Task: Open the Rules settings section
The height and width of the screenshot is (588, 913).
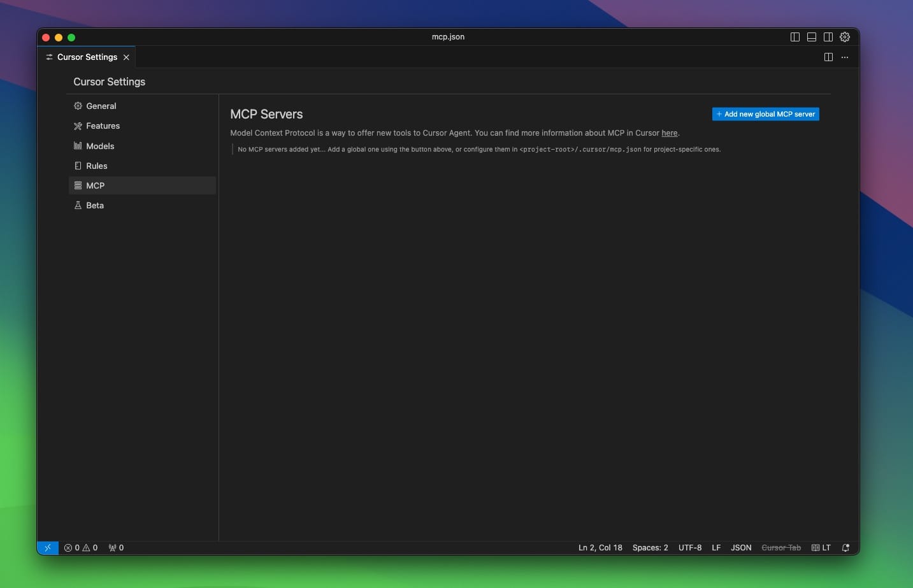Action: [142, 166]
